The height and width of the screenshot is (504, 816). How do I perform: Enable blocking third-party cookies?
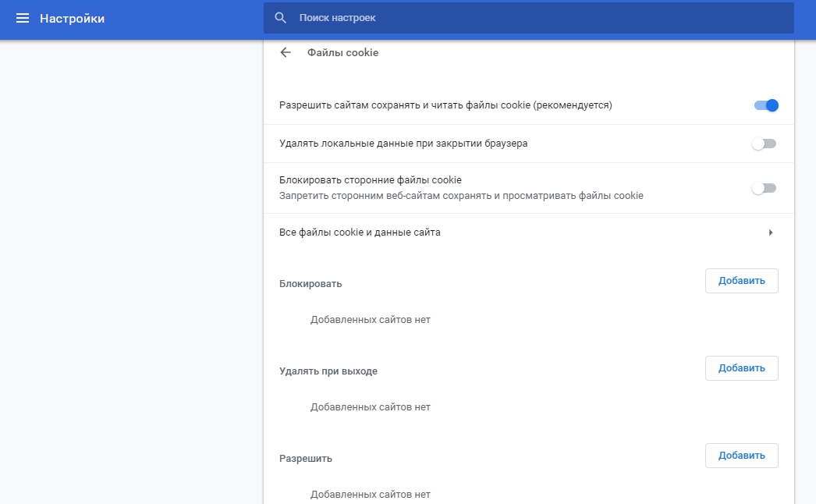point(765,188)
